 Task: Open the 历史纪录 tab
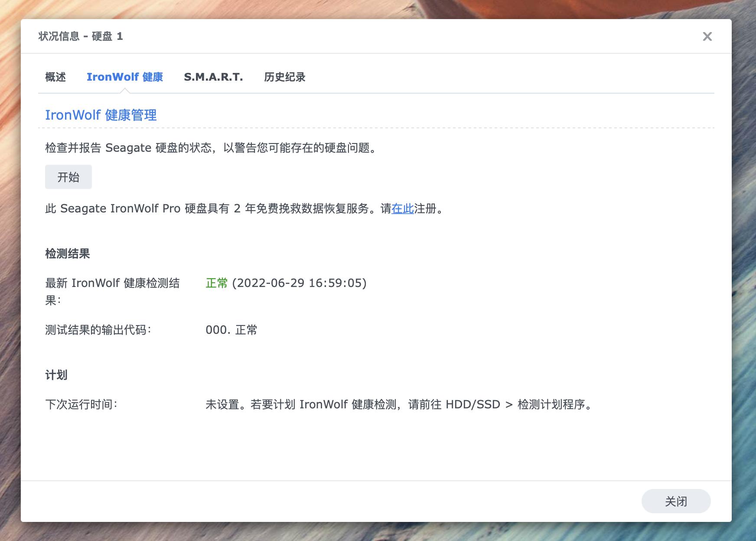click(284, 77)
